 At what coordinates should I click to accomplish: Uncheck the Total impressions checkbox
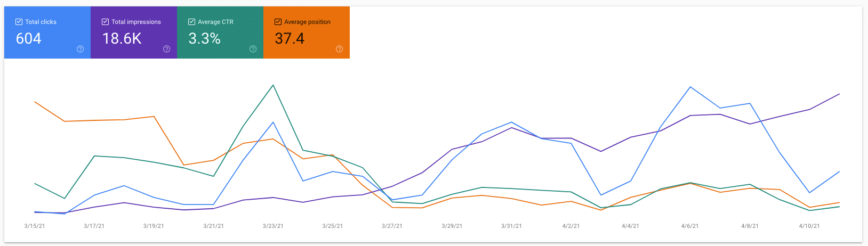(x=106, y=22)
